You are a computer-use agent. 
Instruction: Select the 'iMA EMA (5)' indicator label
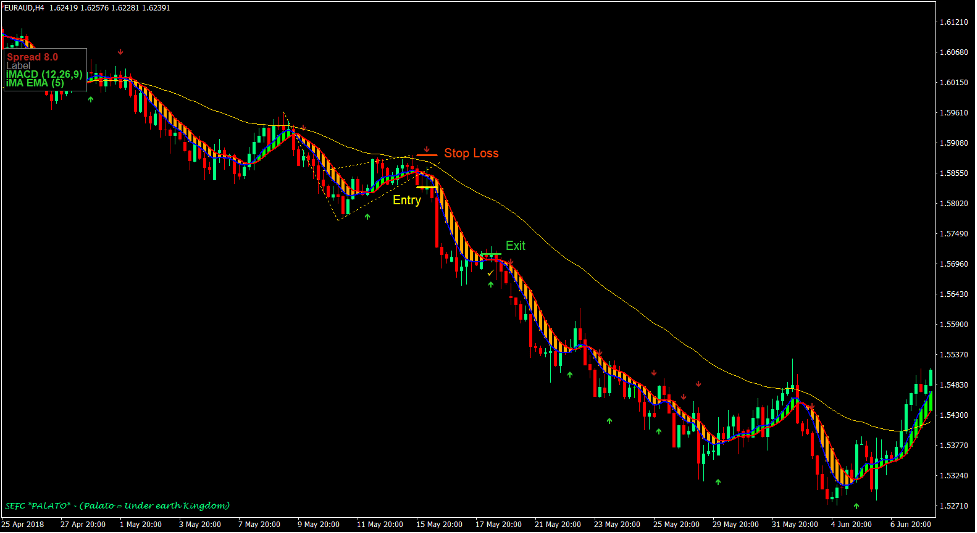coord(35,83)
